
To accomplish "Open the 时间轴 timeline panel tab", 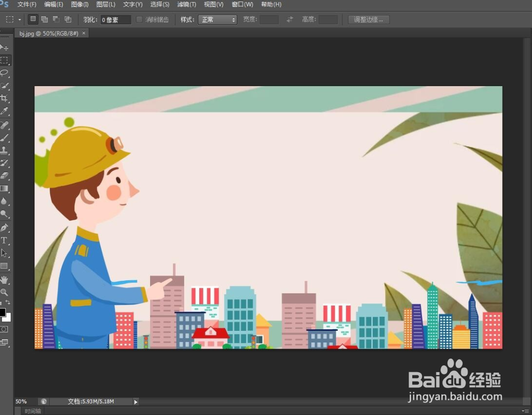I will coord(32,411).
